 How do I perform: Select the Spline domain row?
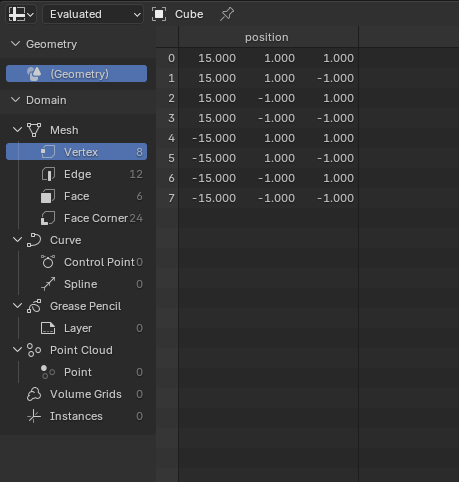click(x=76, y=284)
